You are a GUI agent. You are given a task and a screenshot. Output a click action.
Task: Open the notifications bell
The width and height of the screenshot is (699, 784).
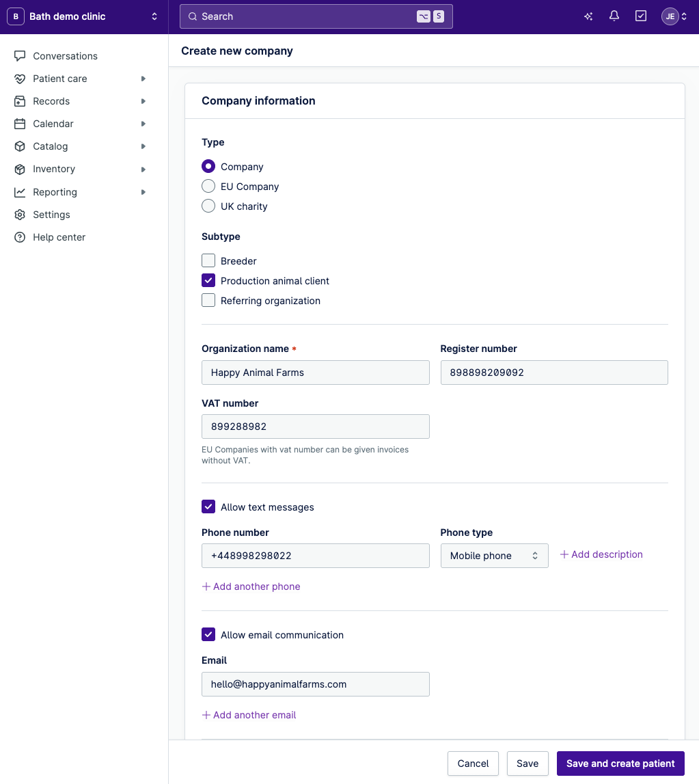point(614,16)
